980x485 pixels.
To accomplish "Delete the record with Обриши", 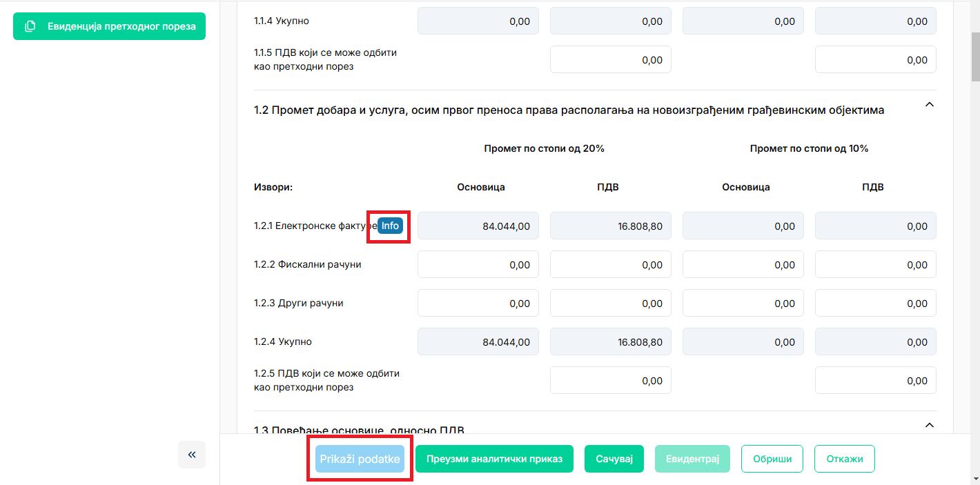I will coord(772,459).
